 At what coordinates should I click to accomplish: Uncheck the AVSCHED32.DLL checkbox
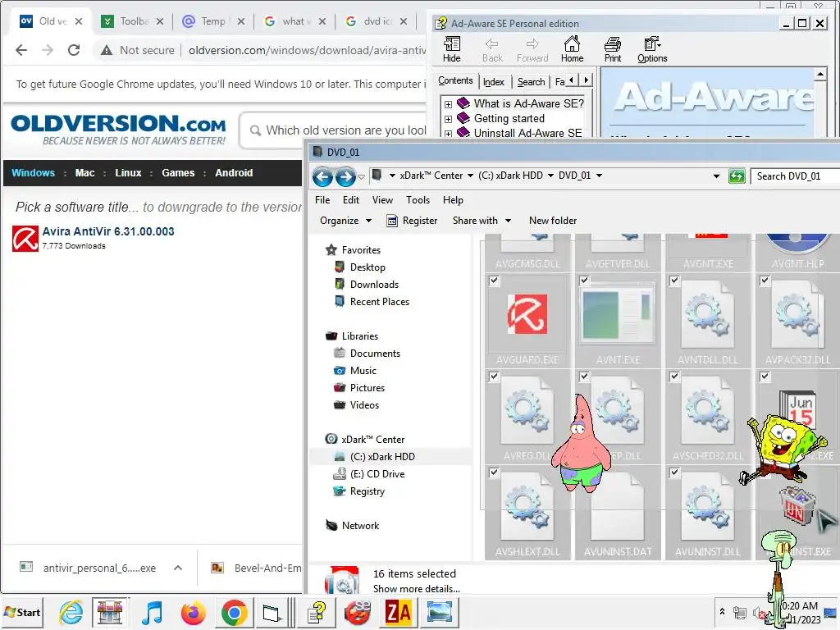(x=674, y=377)
